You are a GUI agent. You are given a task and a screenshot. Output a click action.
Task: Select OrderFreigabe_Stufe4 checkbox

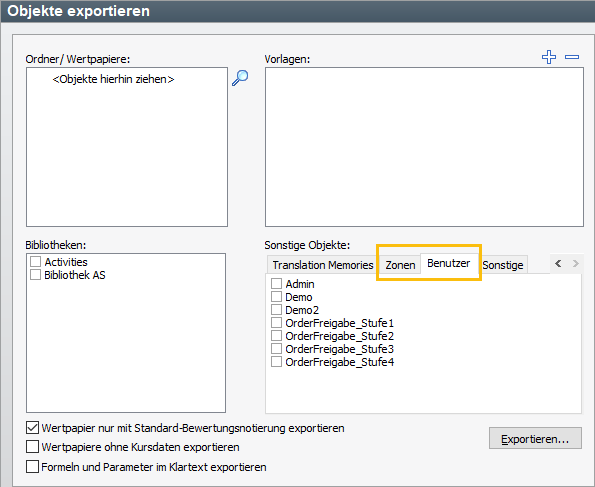click(276, 361)
